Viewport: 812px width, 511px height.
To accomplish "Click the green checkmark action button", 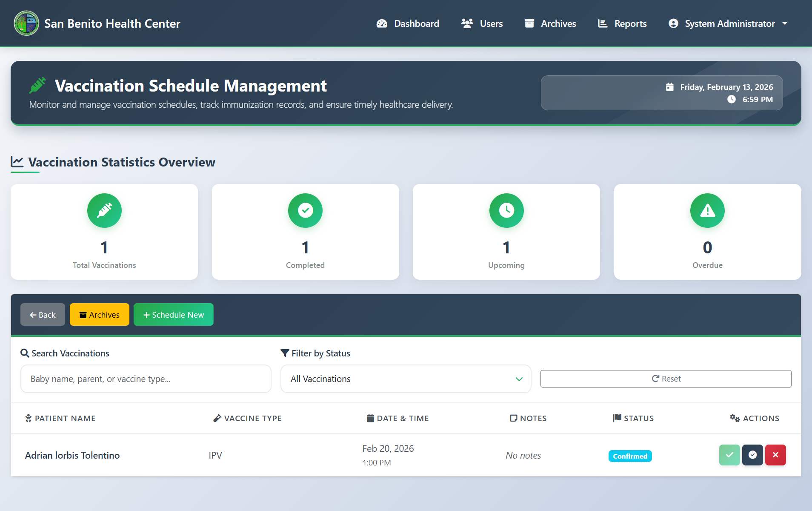I will [729, 455].
